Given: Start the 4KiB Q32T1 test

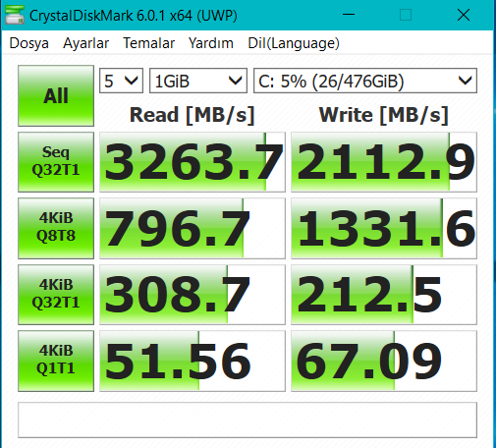Looking at the screenshot, I should click(x=56, y=295).
